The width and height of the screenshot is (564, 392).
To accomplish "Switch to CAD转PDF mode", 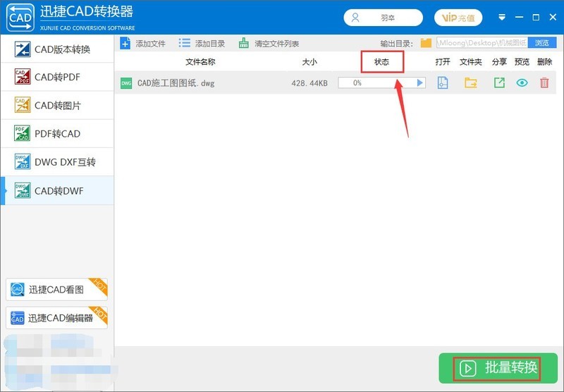I will point(57,78).
